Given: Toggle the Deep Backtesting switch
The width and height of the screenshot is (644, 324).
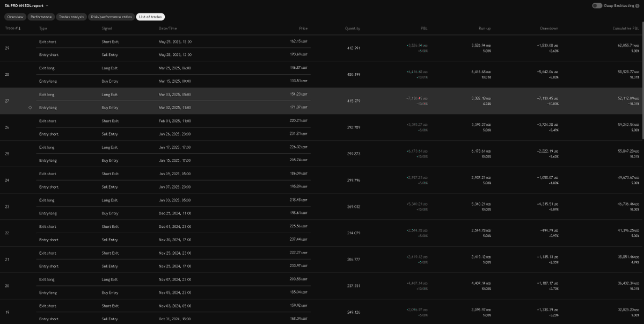Looking at the screenshot, I should [x=597, y=5].
